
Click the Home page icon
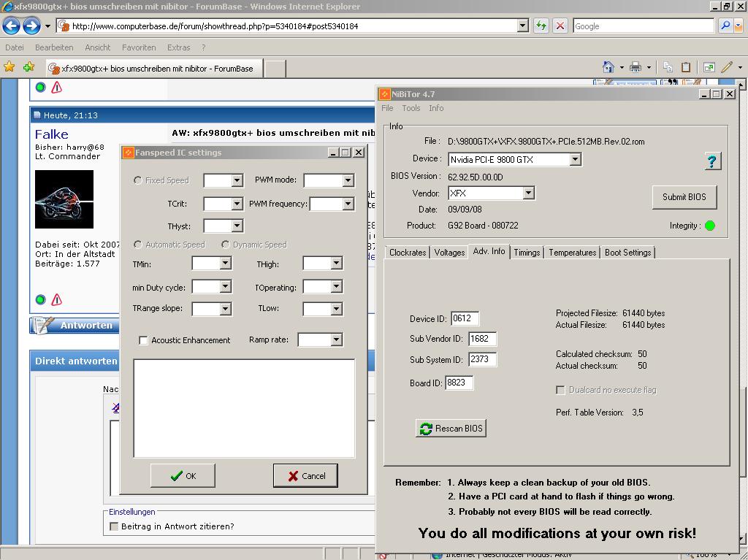[x=608, y=66]
